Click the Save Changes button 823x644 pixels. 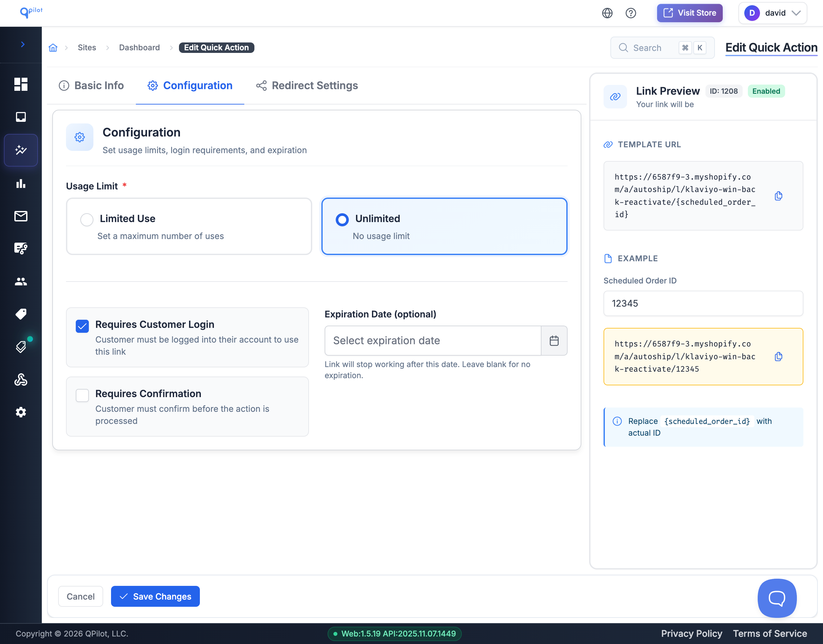[155, 596]
